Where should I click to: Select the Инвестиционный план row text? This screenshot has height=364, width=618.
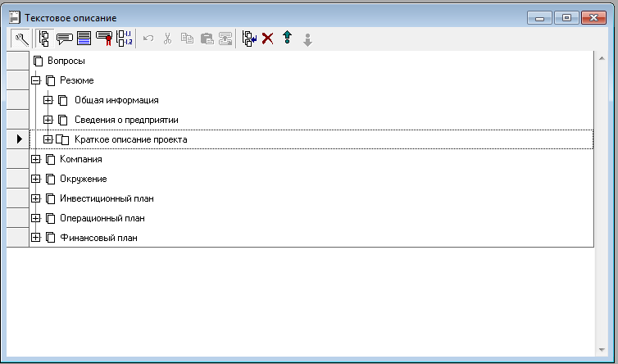coord(107,198)
